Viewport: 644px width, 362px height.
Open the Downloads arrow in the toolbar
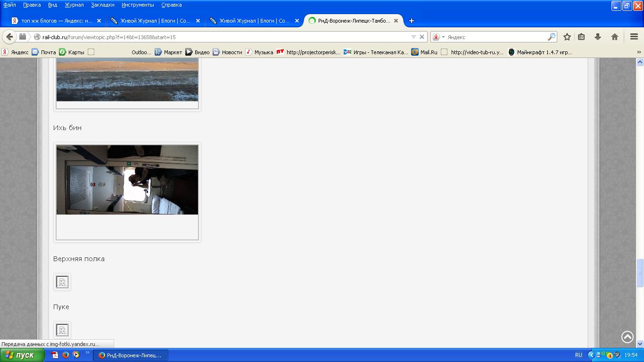pos(598,37)
